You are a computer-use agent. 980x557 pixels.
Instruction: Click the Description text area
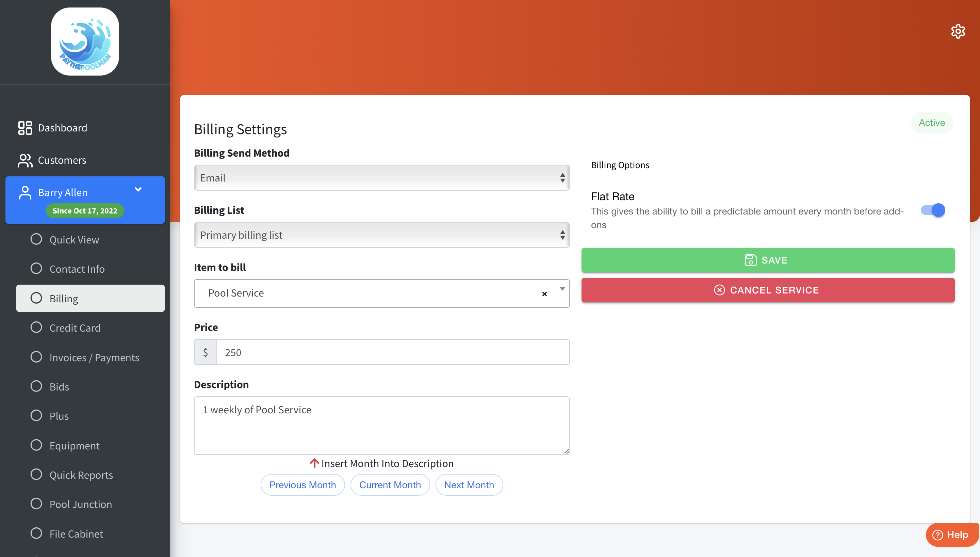[381, 425]
